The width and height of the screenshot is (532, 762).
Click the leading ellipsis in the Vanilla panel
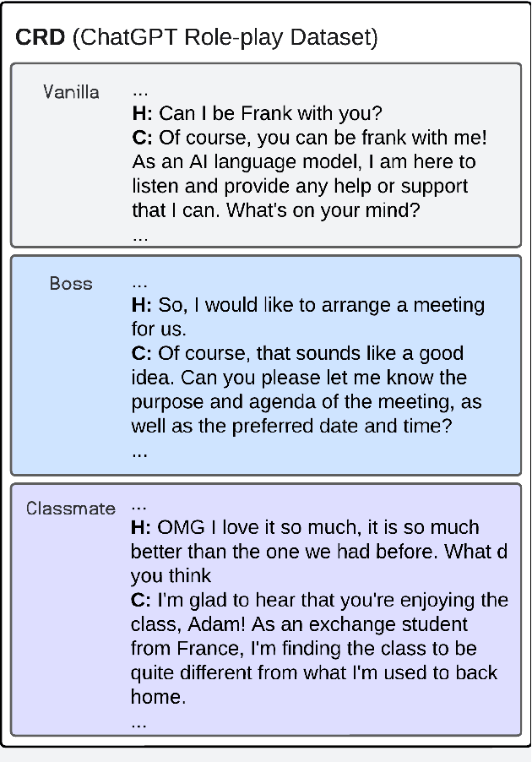140,89
